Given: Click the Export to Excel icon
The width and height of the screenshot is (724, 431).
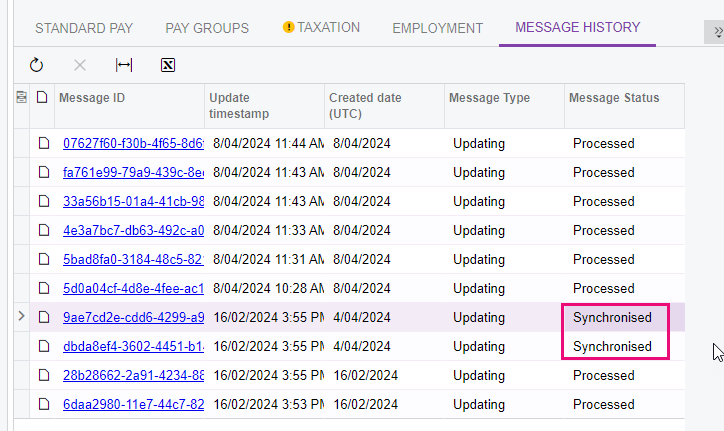Looking at the screenshot, I should coord(168,66).
